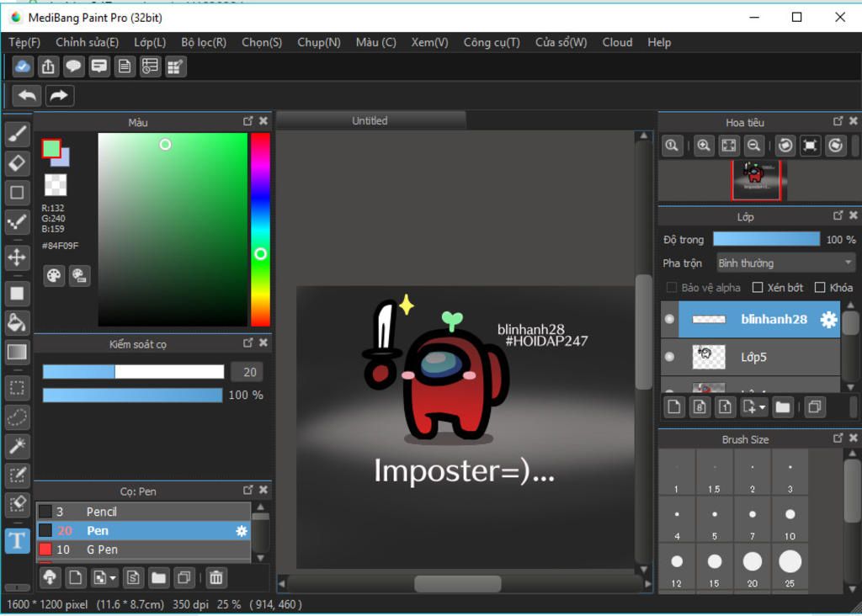
Task: Select the Text tool
Action: click(x=17, y=541)
